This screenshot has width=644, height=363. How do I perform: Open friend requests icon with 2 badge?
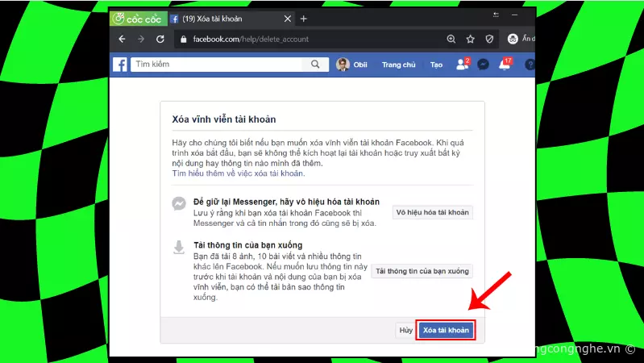(462, 65)
